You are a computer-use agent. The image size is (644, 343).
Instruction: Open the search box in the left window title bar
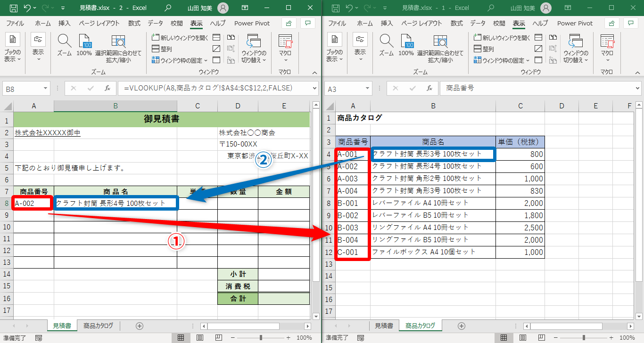[168, 8]
